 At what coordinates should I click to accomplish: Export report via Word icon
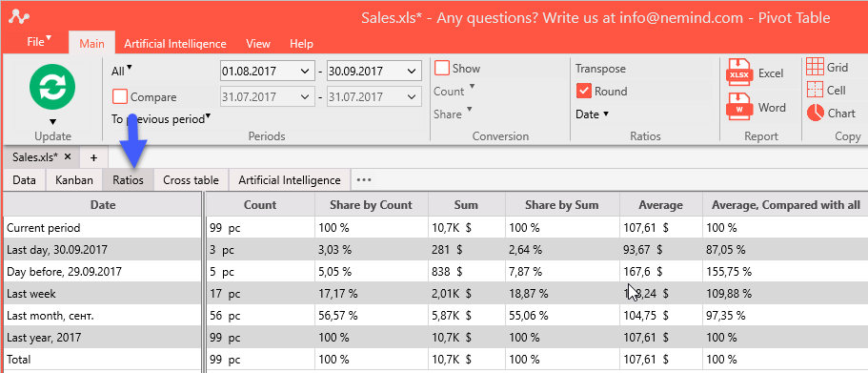tap(740, 107)
